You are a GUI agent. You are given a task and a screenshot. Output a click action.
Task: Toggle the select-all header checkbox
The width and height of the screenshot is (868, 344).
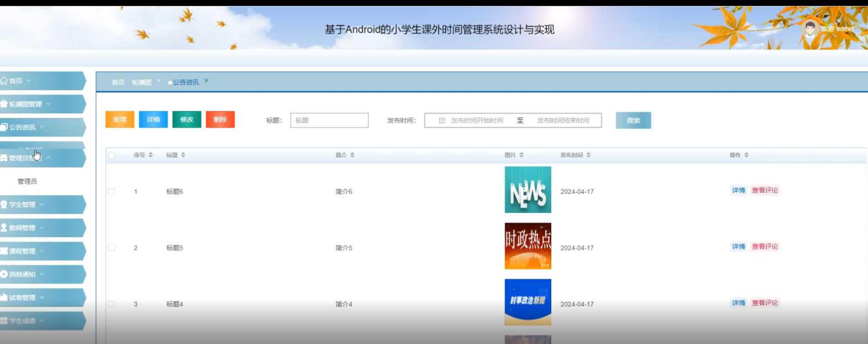pyautogui.click(x=112, y=155)
